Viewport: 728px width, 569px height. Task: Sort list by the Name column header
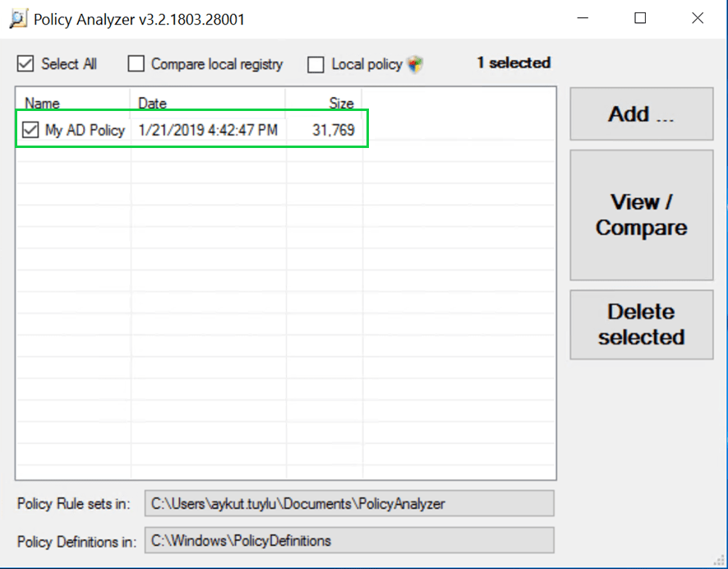pos(43,104)
